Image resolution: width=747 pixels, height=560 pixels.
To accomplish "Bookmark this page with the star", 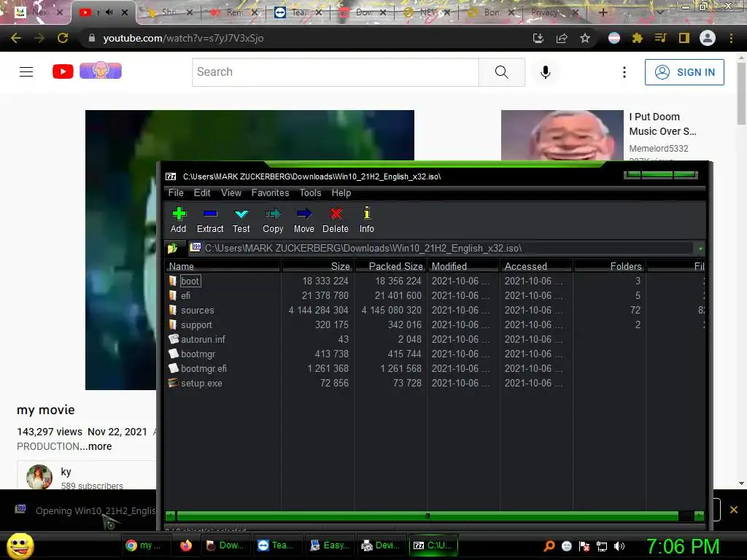I will (585, 38).
